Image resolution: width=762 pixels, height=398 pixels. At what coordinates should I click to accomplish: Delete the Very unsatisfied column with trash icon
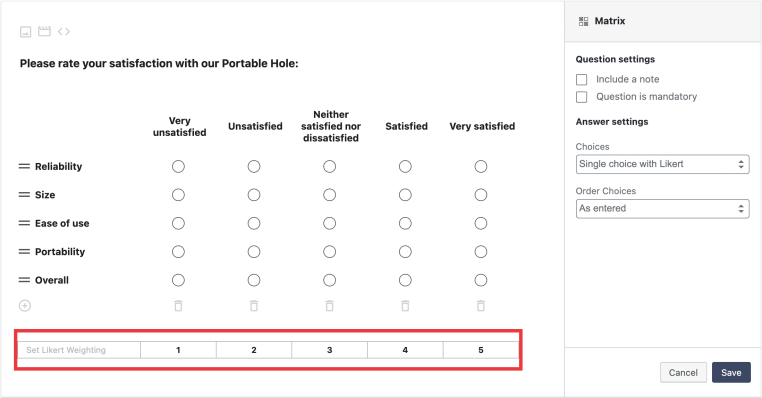(x=178, y=306)
